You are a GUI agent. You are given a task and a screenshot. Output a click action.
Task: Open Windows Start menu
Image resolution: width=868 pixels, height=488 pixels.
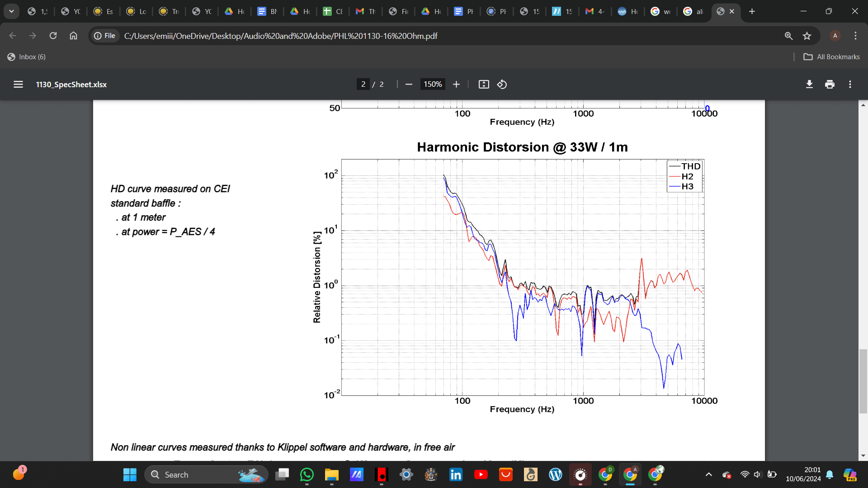click(x=130, y=474)
